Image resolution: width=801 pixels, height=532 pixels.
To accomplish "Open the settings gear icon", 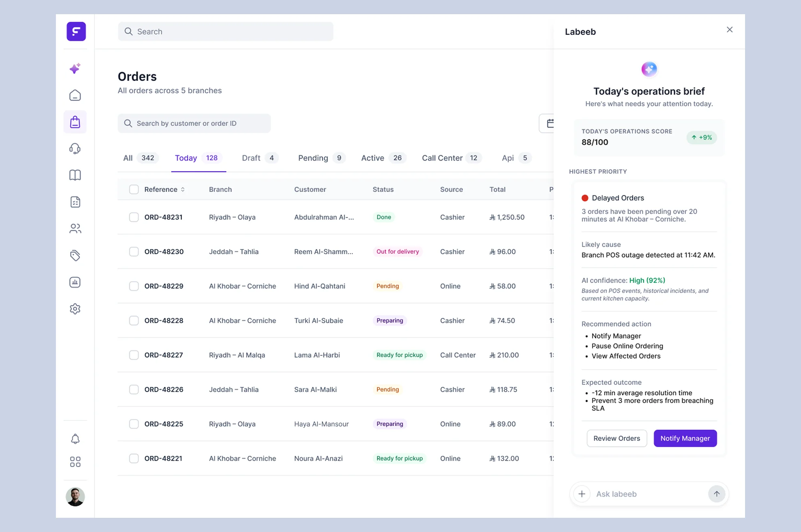I will [x=75, y=309].
